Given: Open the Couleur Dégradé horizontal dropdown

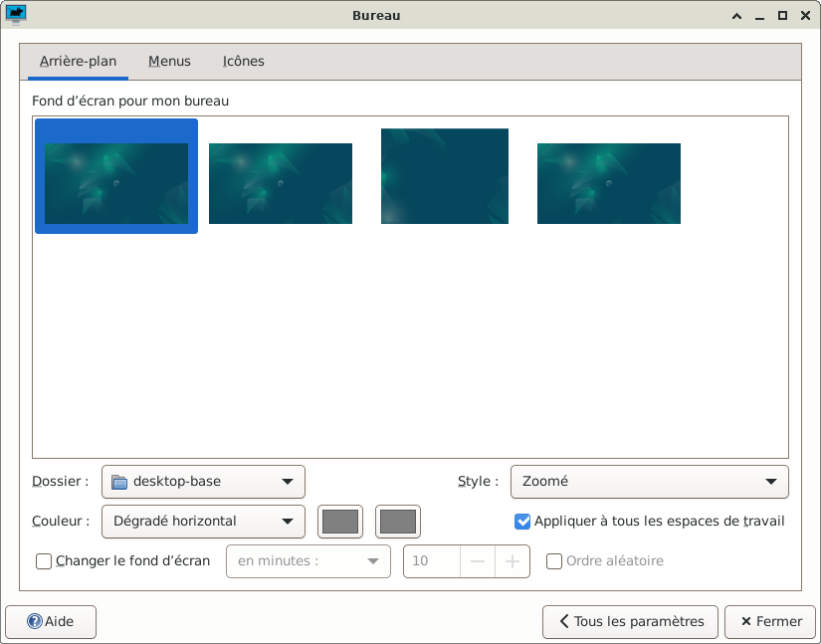Looking at the screenshot, I should tap(203, 521).
